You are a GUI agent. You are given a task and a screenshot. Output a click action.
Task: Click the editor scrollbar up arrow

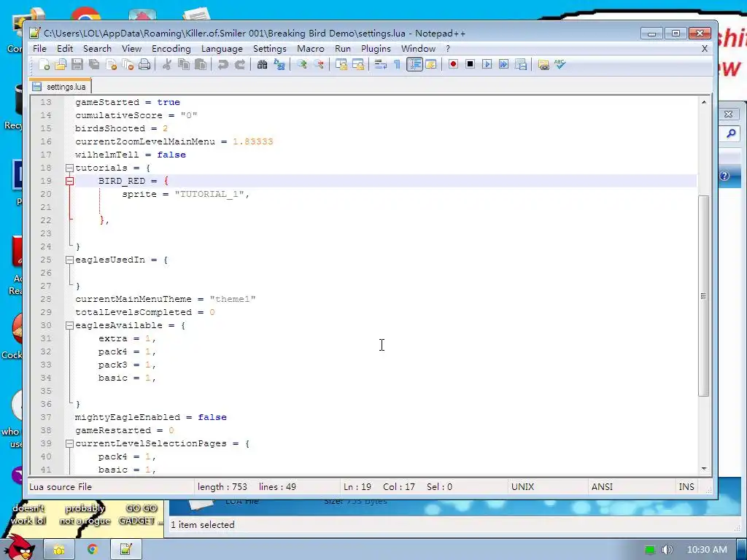click(704, 102)
